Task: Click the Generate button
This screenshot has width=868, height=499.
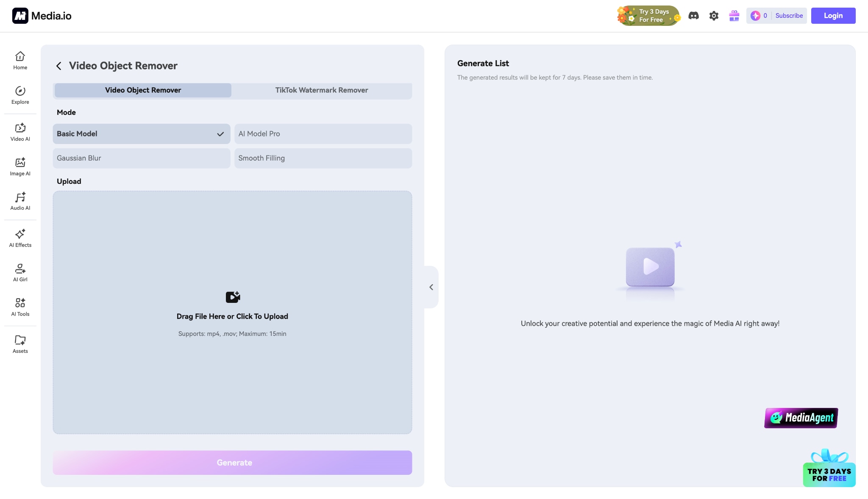Action: click(232, 463)
